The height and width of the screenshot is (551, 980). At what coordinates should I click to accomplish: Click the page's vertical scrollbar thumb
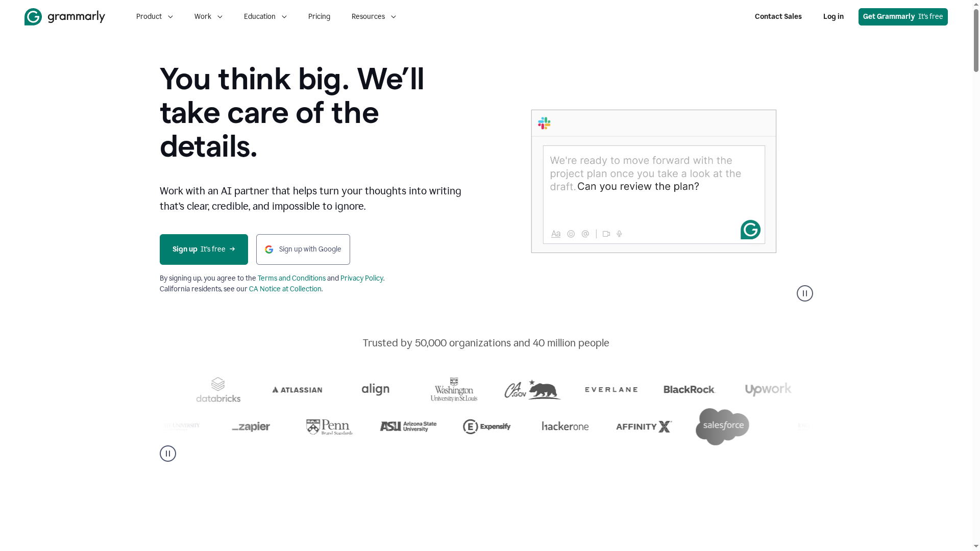pos(976,40)
